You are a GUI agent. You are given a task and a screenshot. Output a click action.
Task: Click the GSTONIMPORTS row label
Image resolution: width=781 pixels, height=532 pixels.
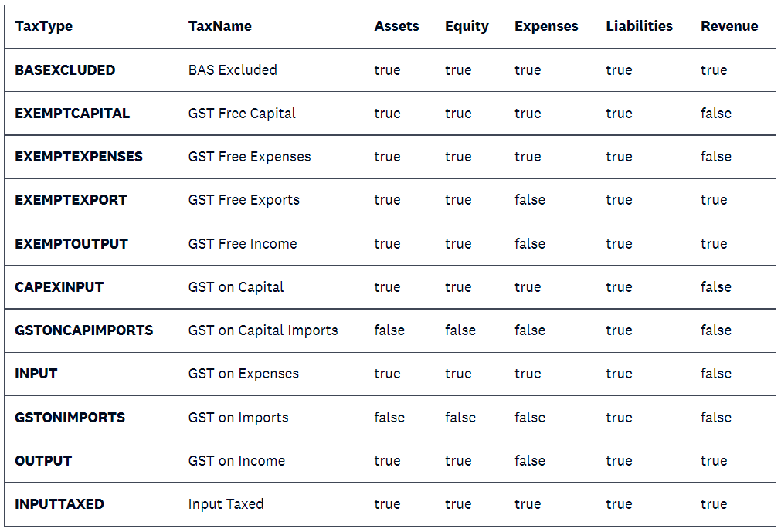(x=70, y=418)
